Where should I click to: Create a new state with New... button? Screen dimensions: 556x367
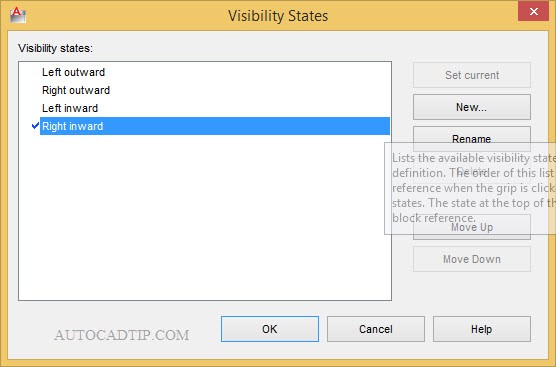(x=472, y=107)
